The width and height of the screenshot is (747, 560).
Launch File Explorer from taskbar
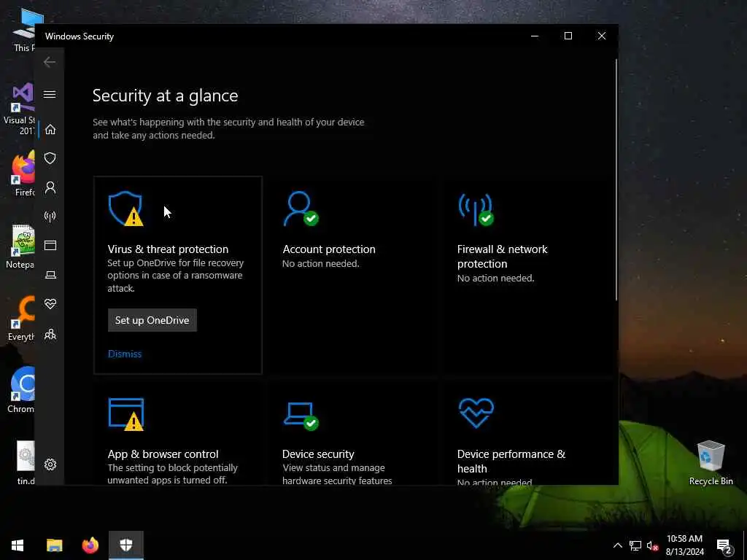pos(54,545)
